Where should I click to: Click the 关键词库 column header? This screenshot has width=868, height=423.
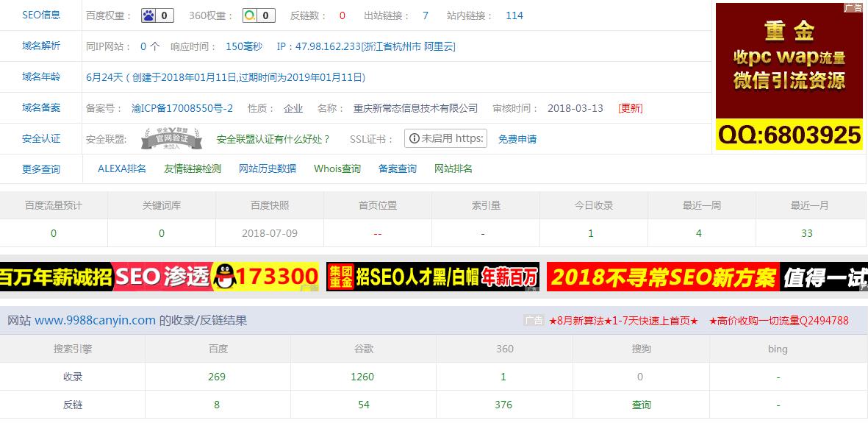coord(161,206)
